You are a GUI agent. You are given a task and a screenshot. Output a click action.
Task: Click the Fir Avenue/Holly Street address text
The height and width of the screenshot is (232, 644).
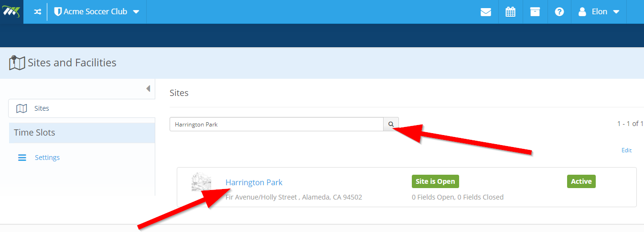click(294, 197)
